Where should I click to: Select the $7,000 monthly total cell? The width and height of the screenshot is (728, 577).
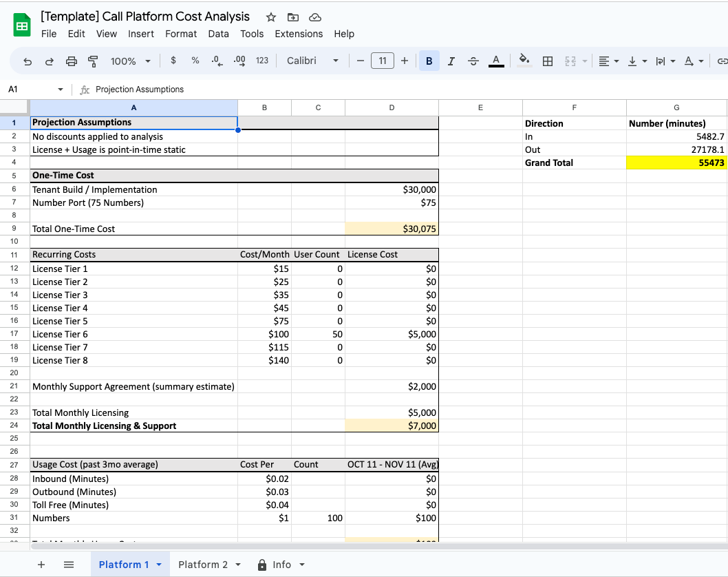coord(392,426)
